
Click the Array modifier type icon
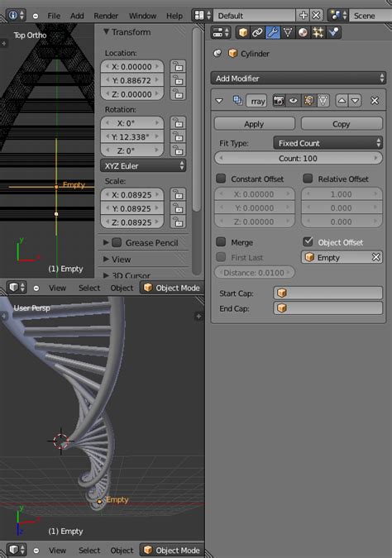click(x=237, y=101)
